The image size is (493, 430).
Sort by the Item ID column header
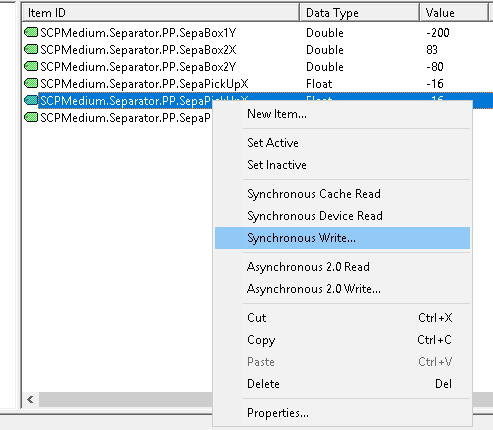click(161, 13)
